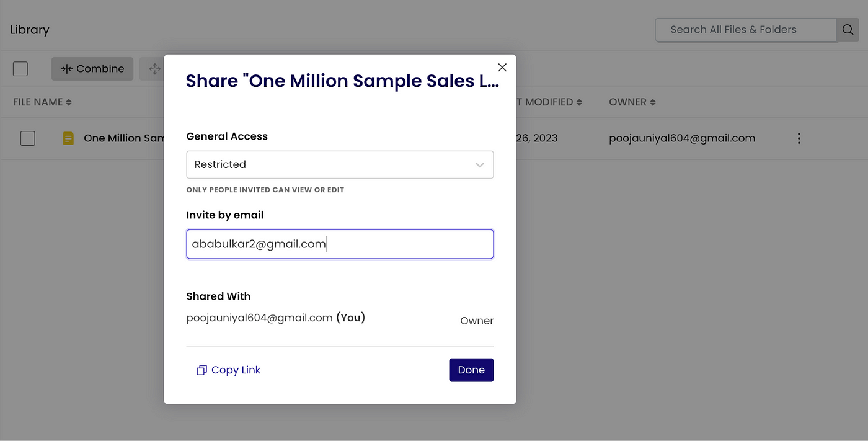Click the copy icon left of Copy Link
Viewport: 868px width, 441px height.
coord(201,370)
